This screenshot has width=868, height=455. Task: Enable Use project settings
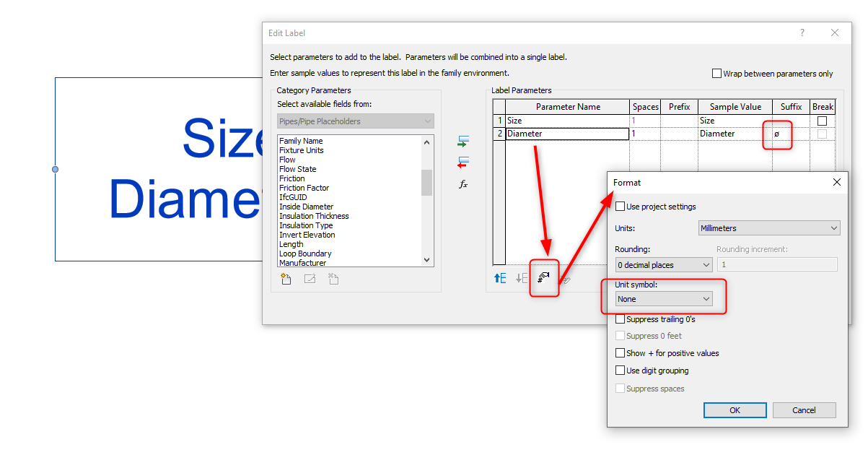tap(620, 206)
